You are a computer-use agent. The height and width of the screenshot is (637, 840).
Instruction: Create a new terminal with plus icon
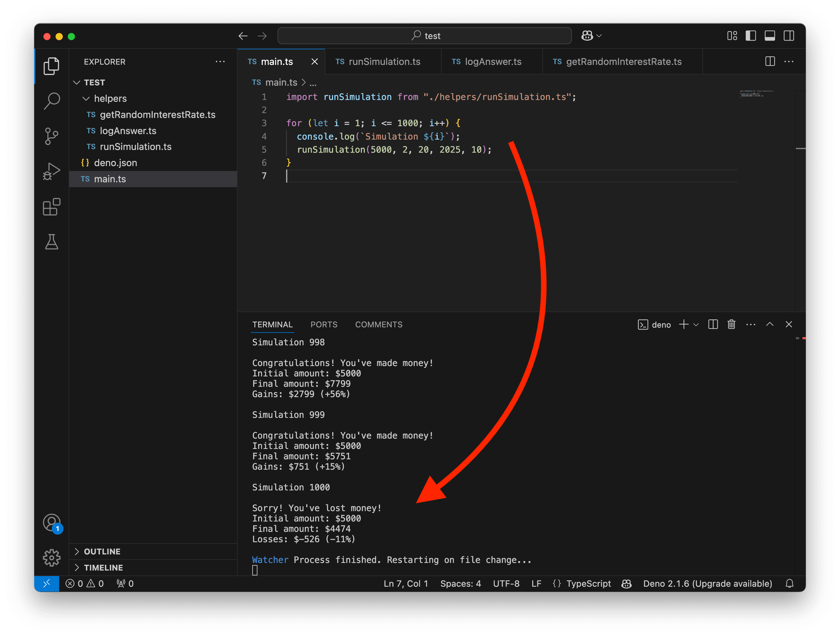pos(684,324)
